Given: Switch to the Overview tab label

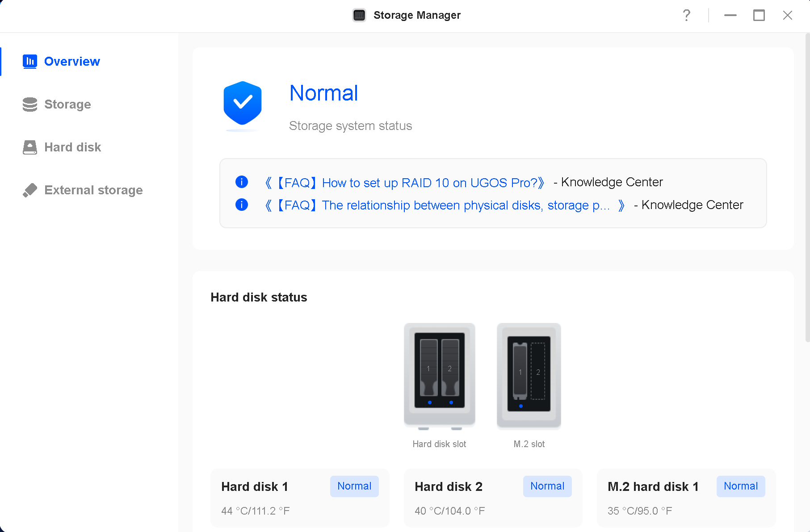Looking at the screenshot, I should (72, 61).
